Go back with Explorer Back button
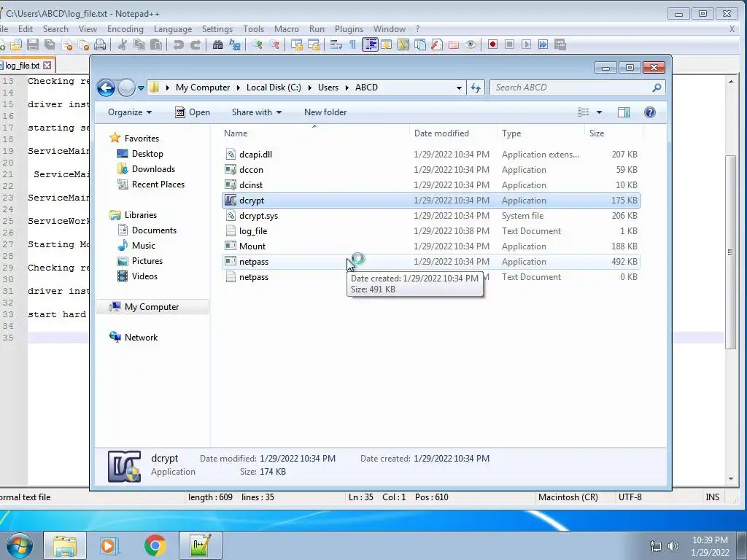 click(x=106, y=87)
